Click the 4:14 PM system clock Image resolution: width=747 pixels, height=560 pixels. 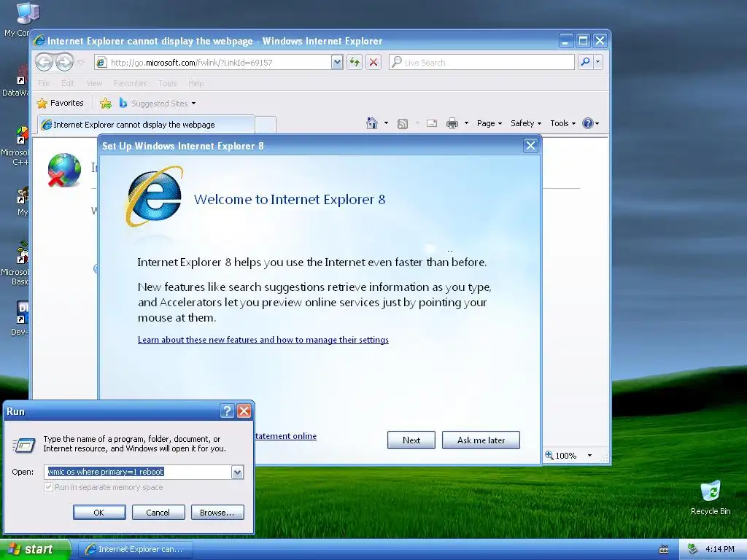pos(720,549)
